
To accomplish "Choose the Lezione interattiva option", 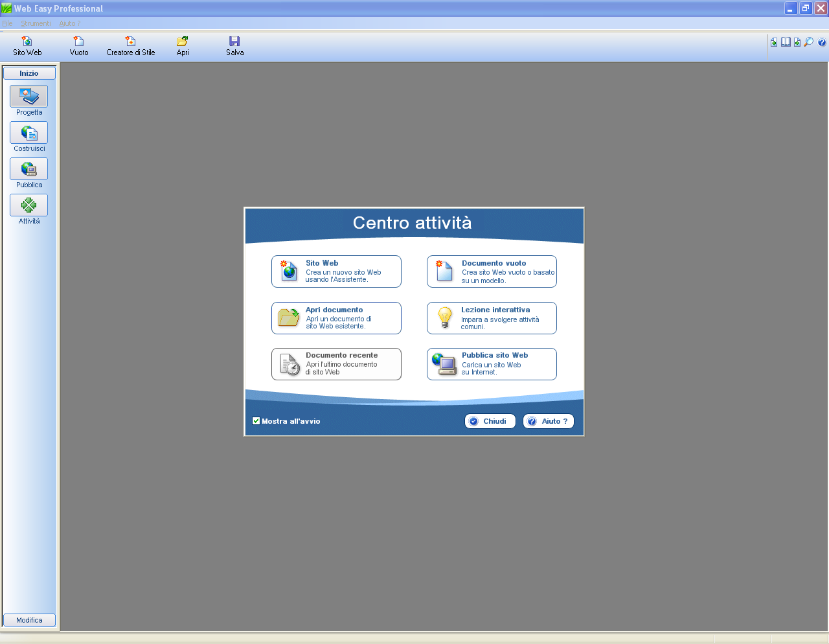I will point(492,318).
